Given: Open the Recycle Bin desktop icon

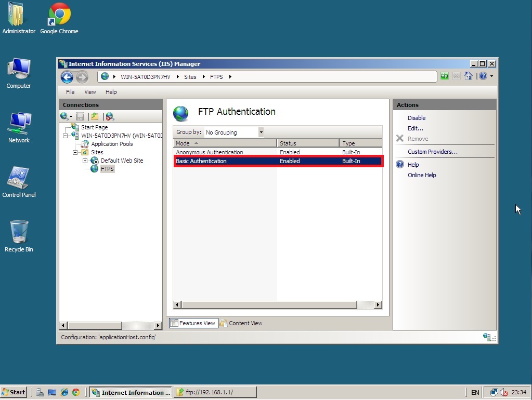Looking at the screenshot, I should (19, 236).
